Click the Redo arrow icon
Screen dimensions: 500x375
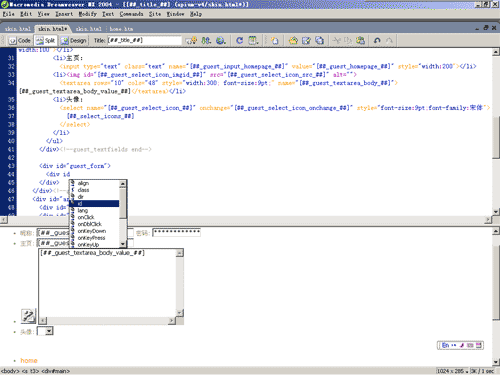[389, 41]
